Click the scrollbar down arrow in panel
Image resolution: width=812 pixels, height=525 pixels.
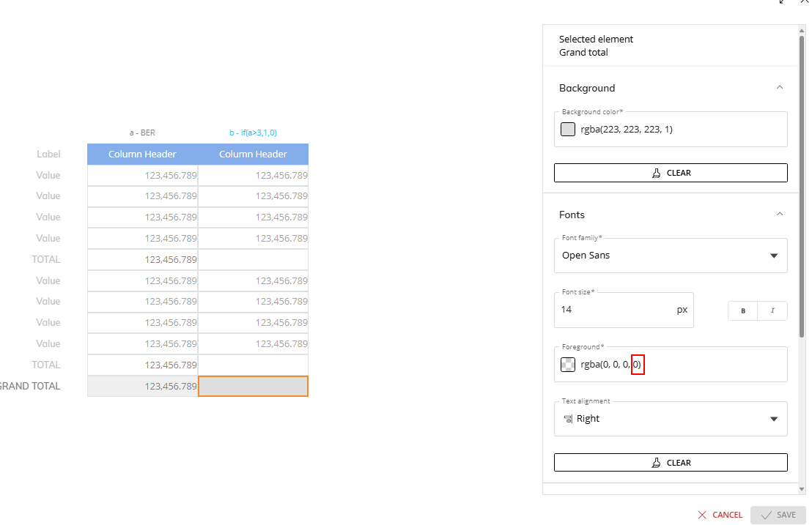[802, 489]
